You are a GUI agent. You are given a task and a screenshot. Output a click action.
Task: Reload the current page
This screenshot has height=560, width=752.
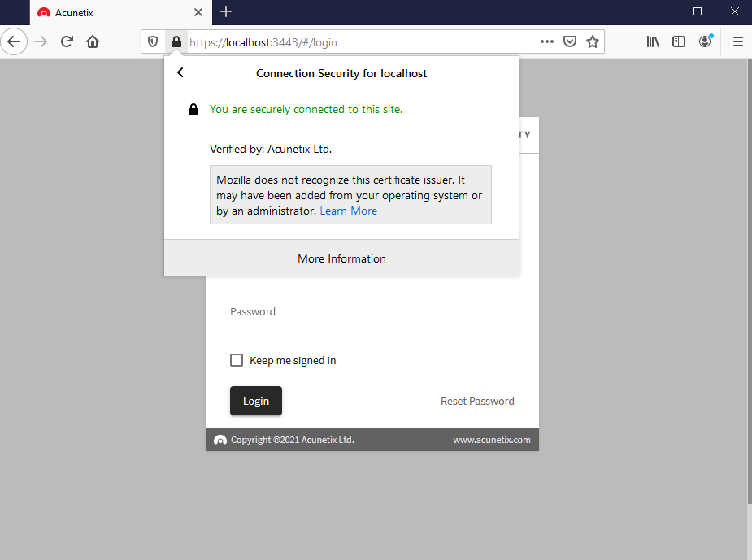[x=67, y=41]
